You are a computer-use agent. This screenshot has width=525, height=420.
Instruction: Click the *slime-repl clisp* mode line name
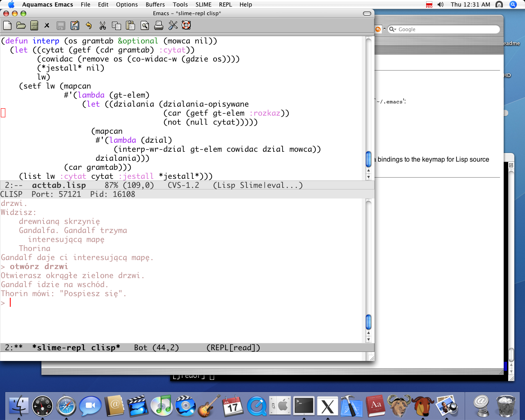click(76, 348)
